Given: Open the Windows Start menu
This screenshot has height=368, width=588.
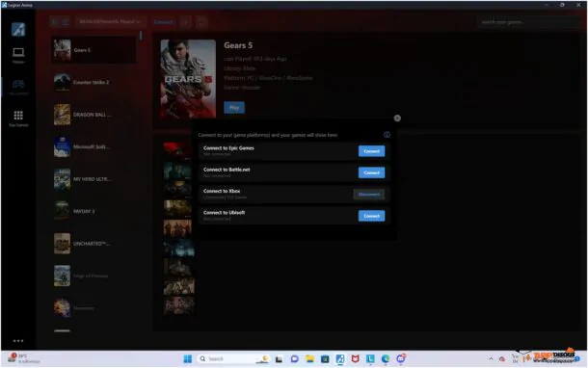Looking at the screenshot, I should coord(188,359).
